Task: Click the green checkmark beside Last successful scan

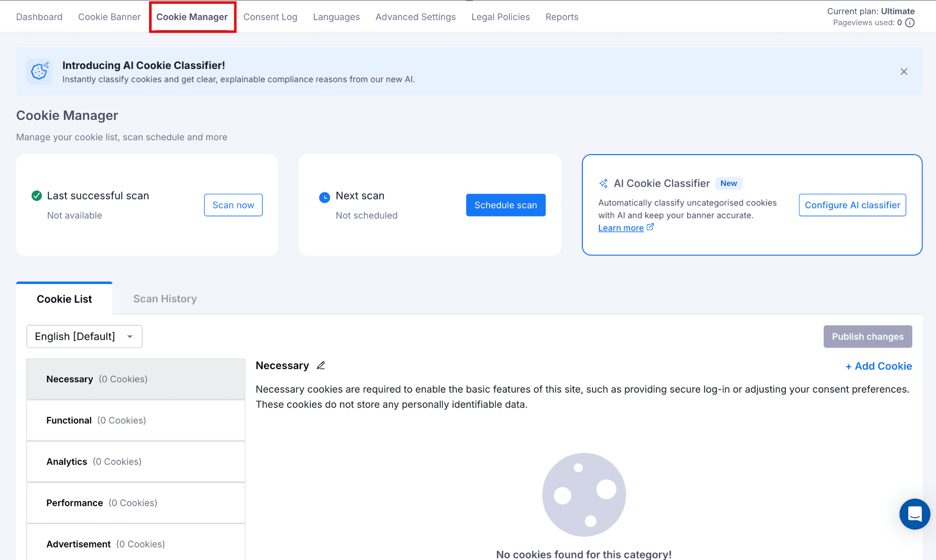Action: coord(37,196)
